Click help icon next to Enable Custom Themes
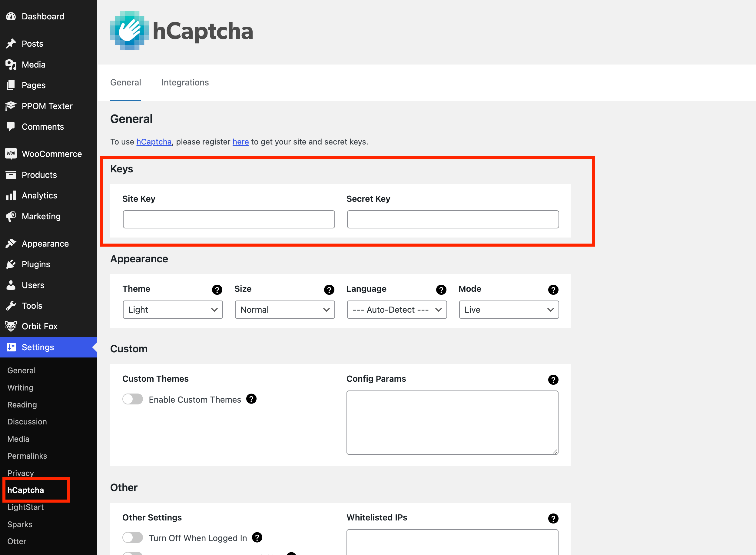 [x=251, y=399]
